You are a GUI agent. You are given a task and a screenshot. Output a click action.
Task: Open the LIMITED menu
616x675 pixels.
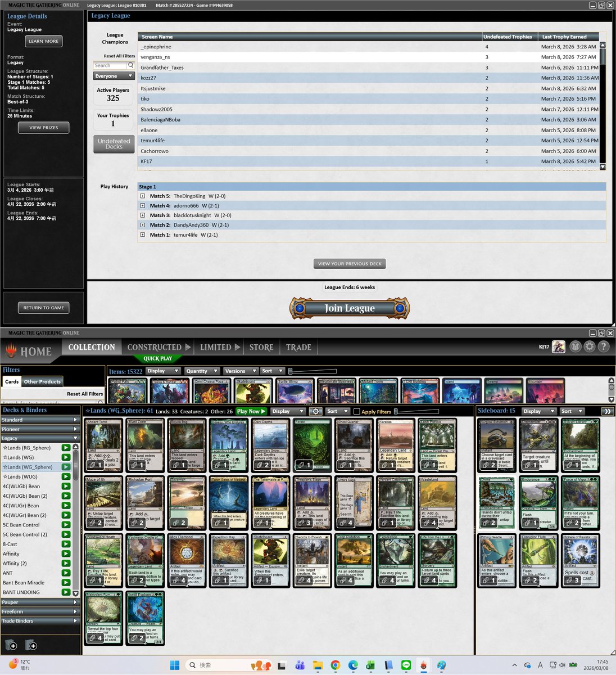(220, 347)
